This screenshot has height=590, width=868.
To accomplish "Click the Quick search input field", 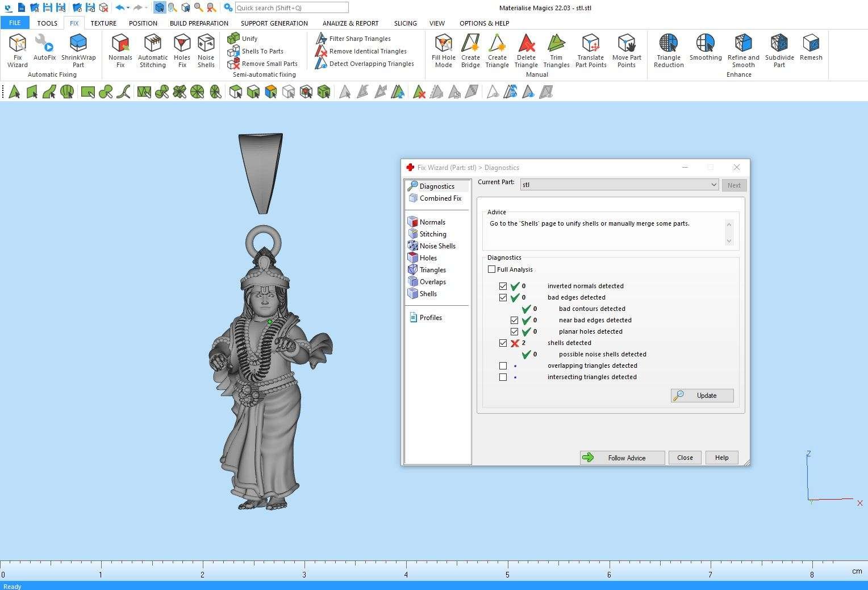I will [x=291, y=8].
